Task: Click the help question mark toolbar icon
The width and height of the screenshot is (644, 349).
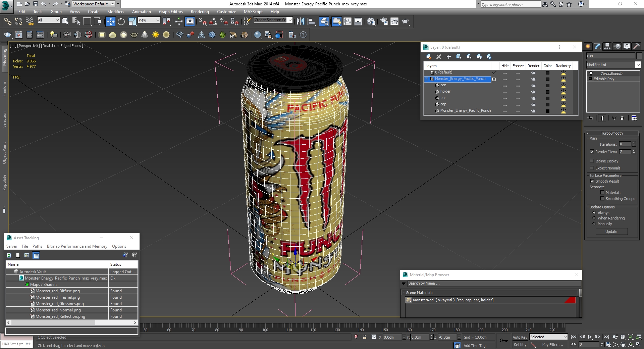Action: tap(303, 35)
